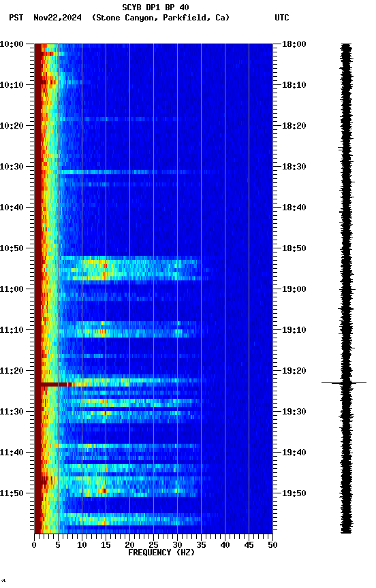
Task: Click the 19:10 UTC time label
Action: [x=294, y=330]
